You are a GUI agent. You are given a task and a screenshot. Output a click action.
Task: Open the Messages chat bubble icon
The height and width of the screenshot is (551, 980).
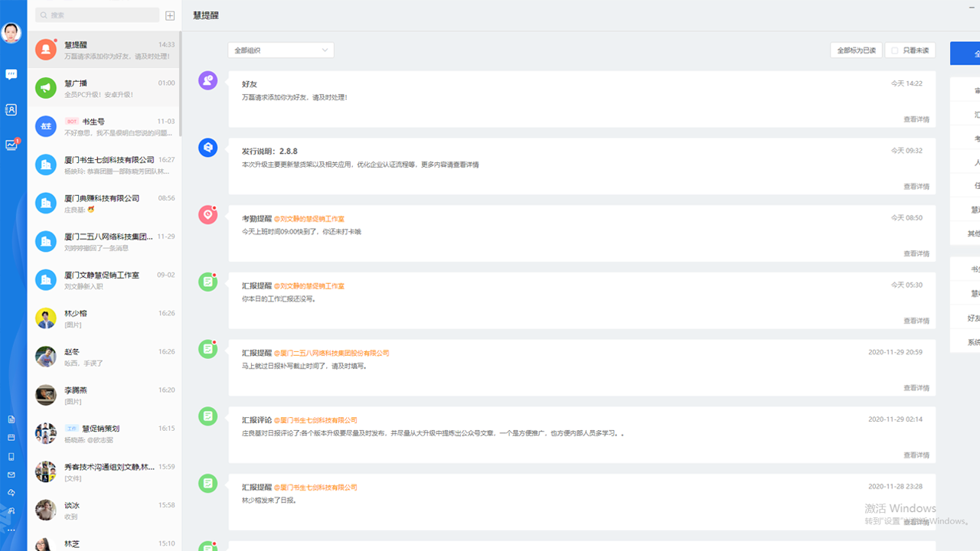coord(11,74)
